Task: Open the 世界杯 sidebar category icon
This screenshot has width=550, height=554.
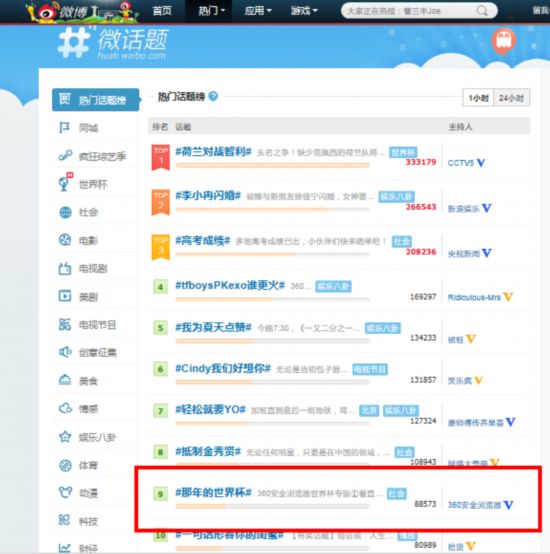Action: pyautogui.click(x=64, y=183)
